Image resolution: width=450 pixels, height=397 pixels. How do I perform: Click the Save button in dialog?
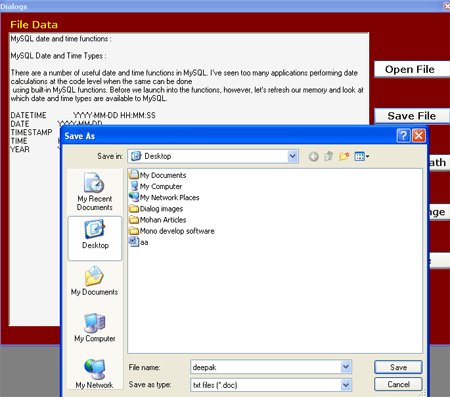(398, 367)
